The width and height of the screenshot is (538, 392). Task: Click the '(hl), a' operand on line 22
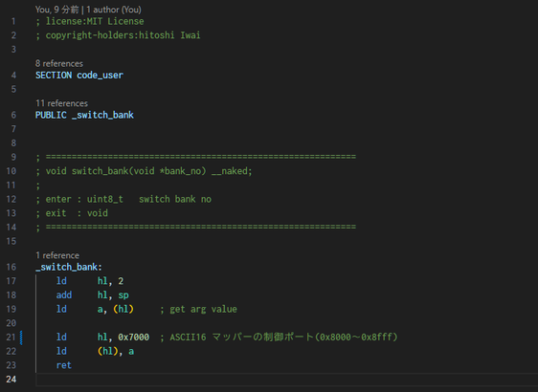click(116, 351)
